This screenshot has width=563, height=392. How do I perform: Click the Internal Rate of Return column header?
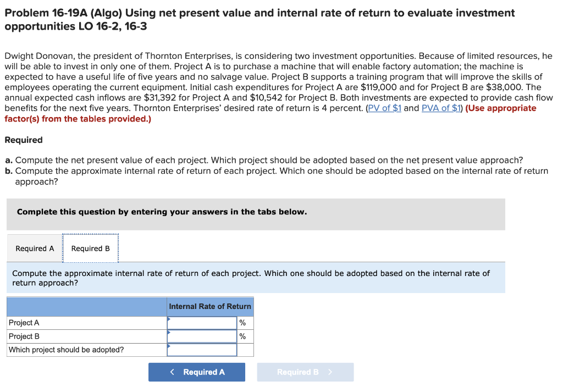point(210,306)
